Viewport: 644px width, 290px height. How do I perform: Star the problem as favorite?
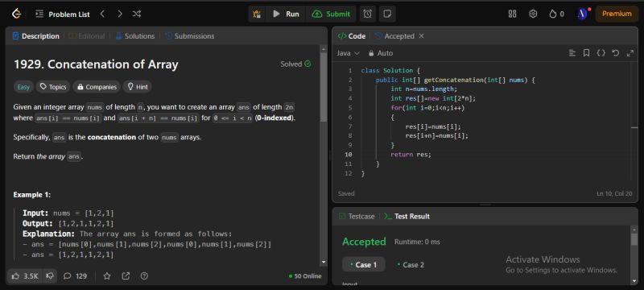pyautogui.click(x=107, y=276)
